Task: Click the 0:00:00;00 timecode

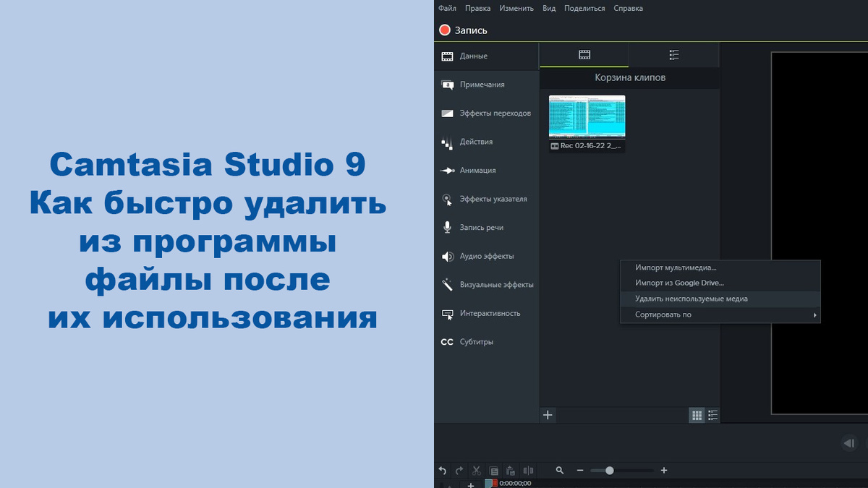Action: [515, 484]
